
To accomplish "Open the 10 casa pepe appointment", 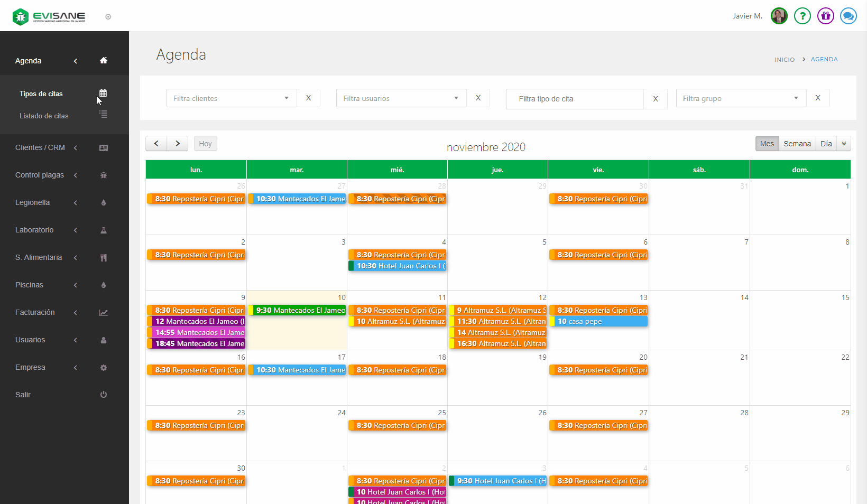I will pos(598,322).
